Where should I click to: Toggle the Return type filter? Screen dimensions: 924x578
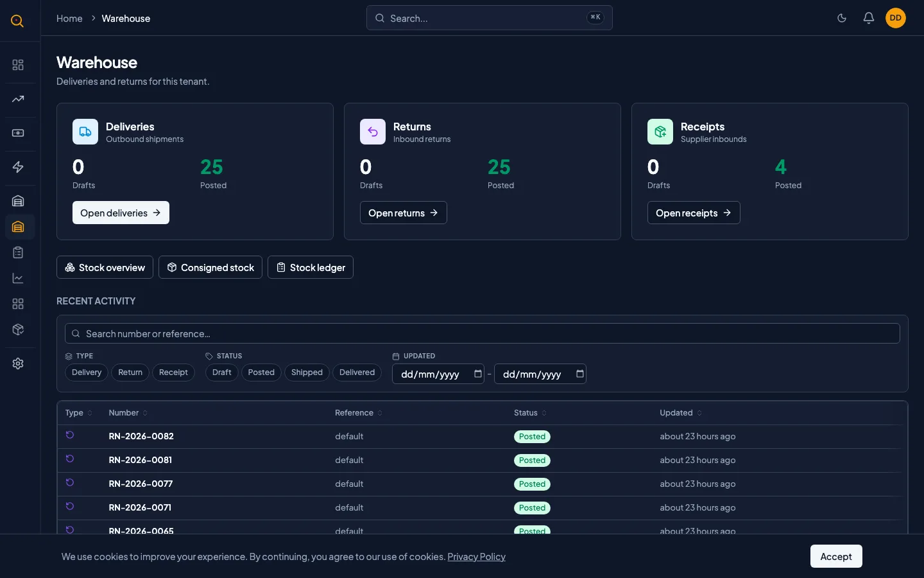pyautogui.click(x=130, y=372)
